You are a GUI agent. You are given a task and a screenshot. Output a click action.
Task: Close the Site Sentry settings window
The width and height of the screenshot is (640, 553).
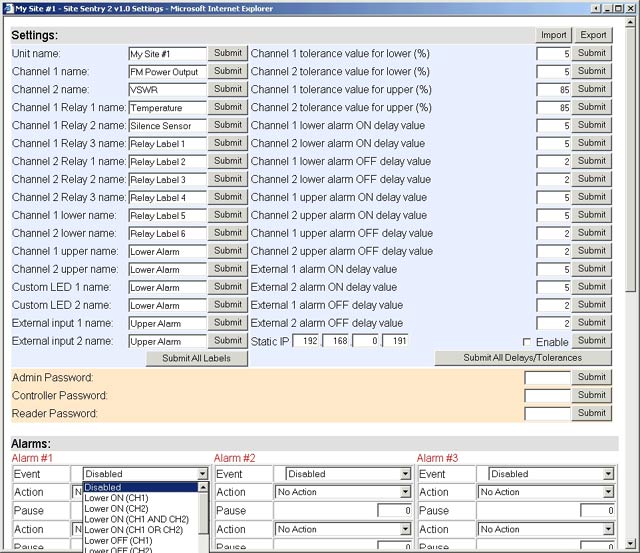[629, 8]
